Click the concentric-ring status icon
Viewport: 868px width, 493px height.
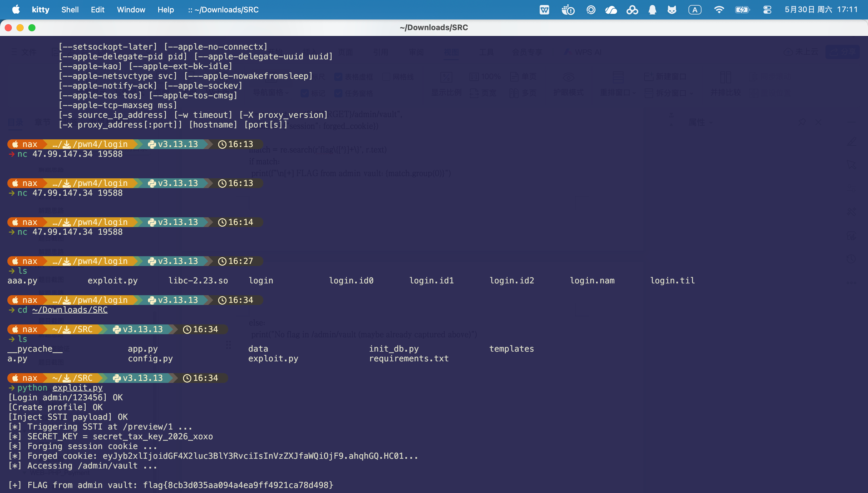[591, 10]
